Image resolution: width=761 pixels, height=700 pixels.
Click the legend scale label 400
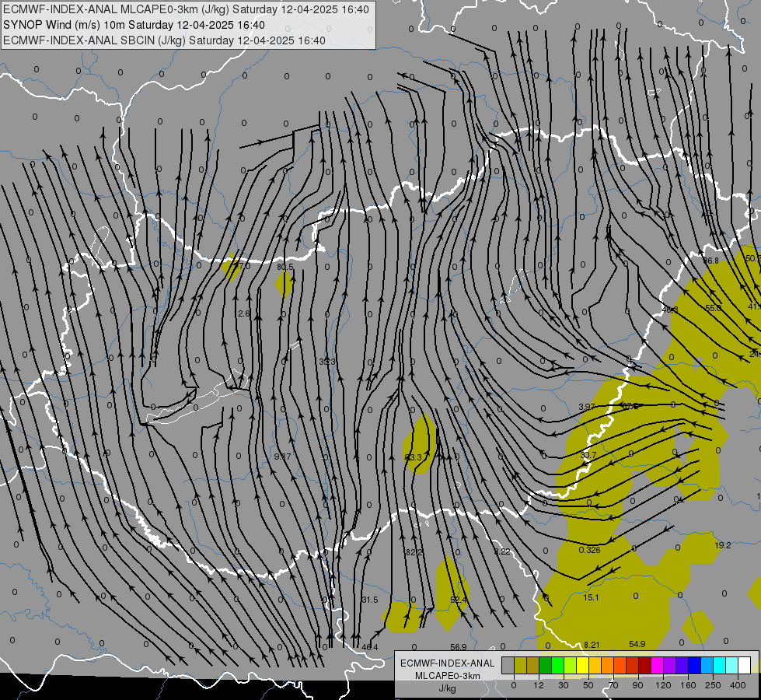click(x=738, y=685)
